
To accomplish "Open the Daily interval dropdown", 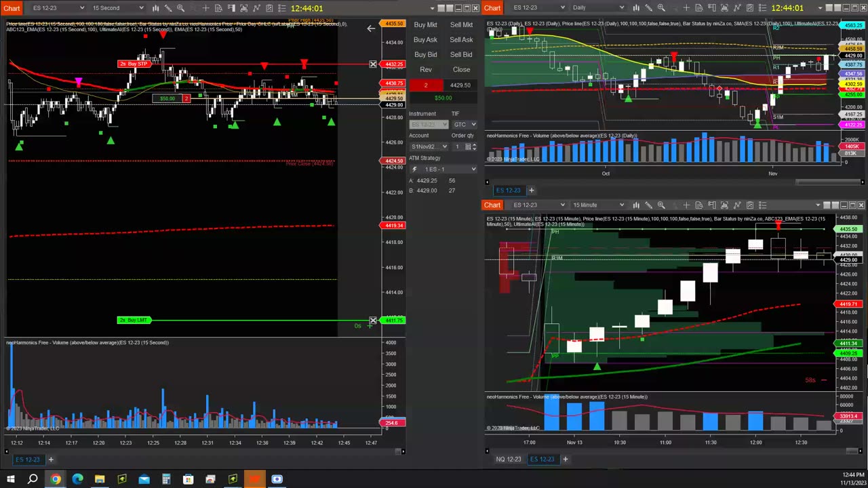I will click(x=598, y=7).
